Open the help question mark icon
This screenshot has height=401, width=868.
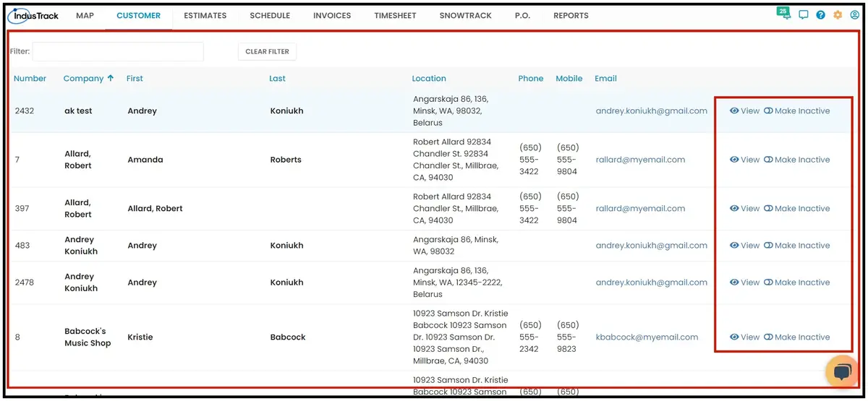click(821, 15)
